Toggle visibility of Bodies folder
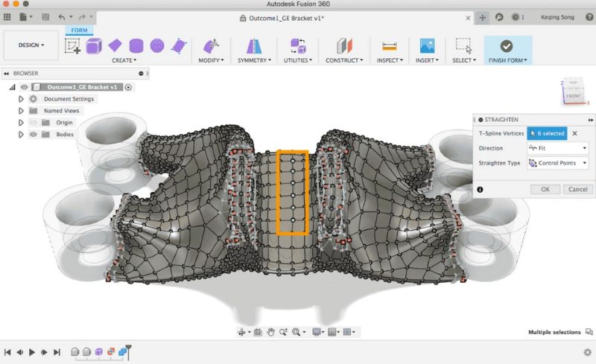 [33, 134]
